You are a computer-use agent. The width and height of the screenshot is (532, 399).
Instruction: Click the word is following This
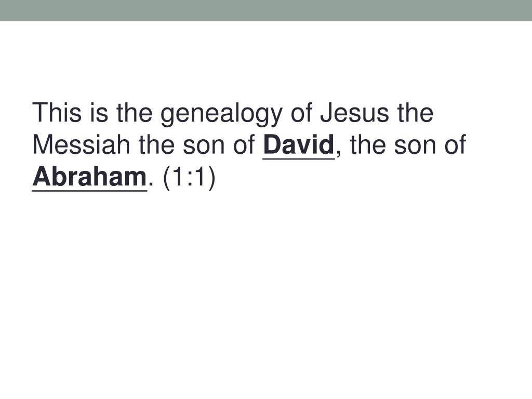[99, 112]
